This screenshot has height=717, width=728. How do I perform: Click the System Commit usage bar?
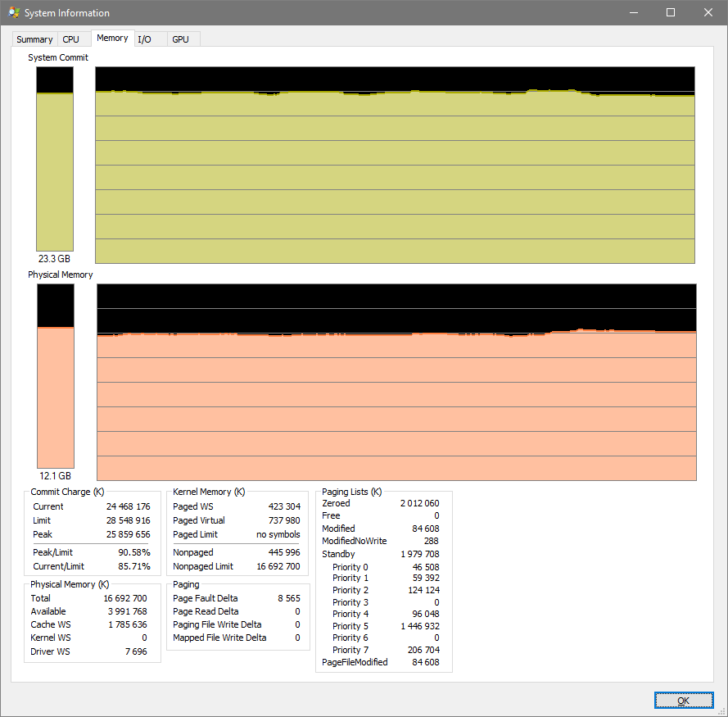(x=55, y=158)
